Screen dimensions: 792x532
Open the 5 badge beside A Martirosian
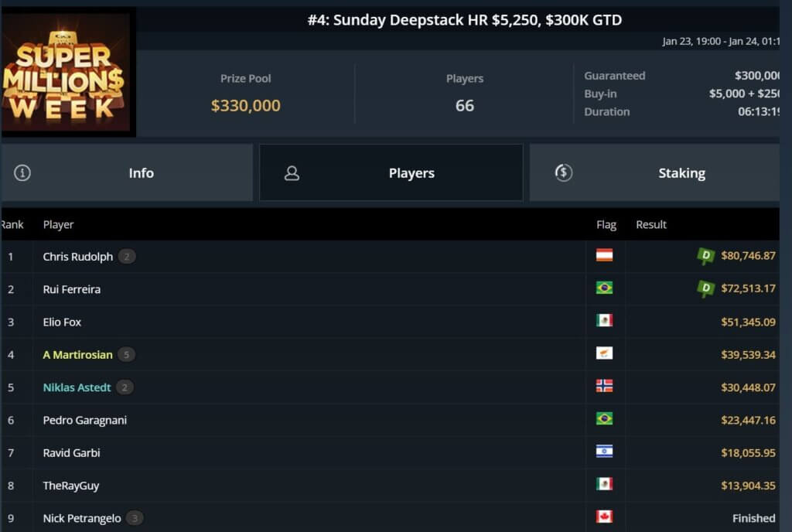click(x=126, y=354)
